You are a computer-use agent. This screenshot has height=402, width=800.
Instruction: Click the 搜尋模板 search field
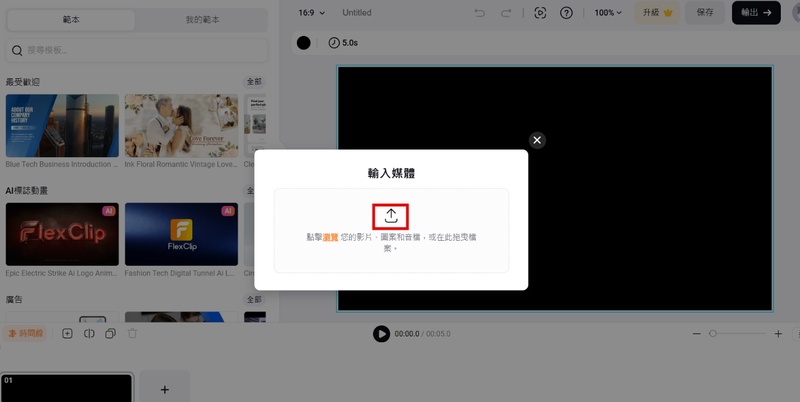click(x=137, y=50)
